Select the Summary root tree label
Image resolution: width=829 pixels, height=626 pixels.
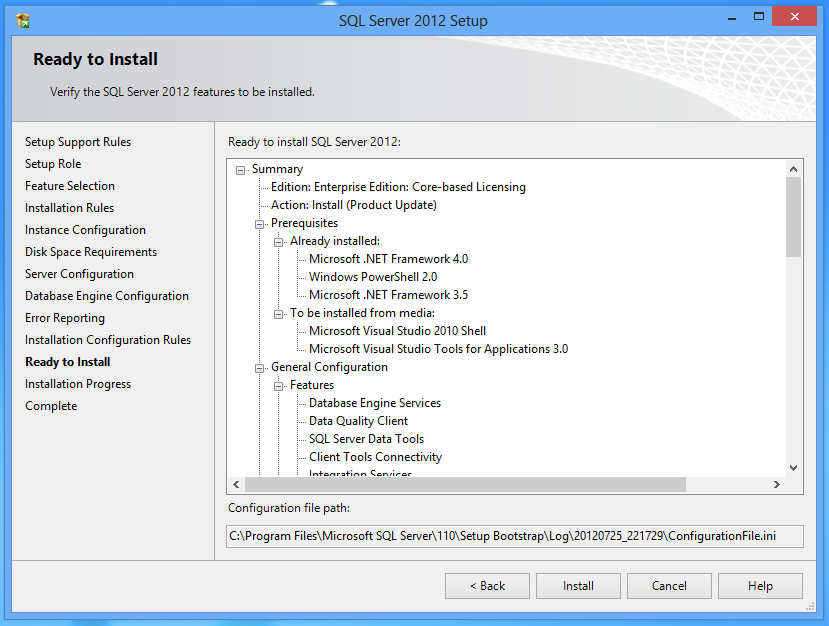pos(278,169)
